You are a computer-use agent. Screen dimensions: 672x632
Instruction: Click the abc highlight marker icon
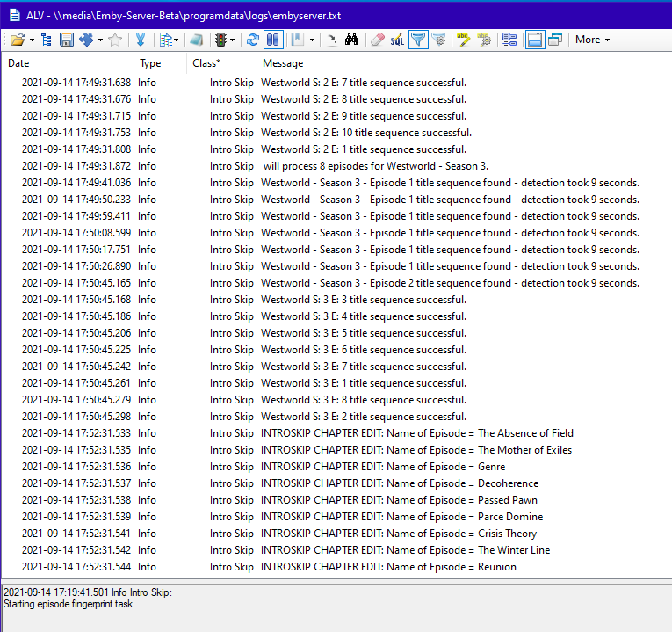pos(463,40)
